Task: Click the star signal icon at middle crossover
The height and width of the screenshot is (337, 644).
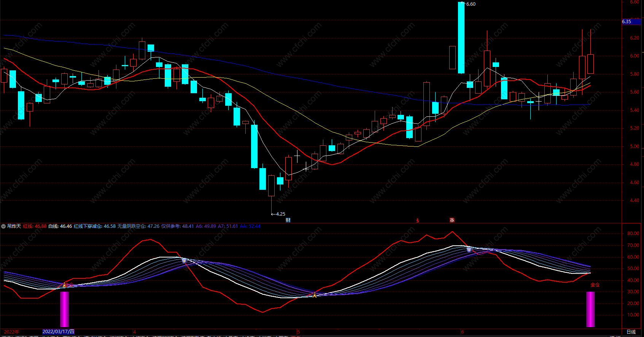Action: pos(315,295)
